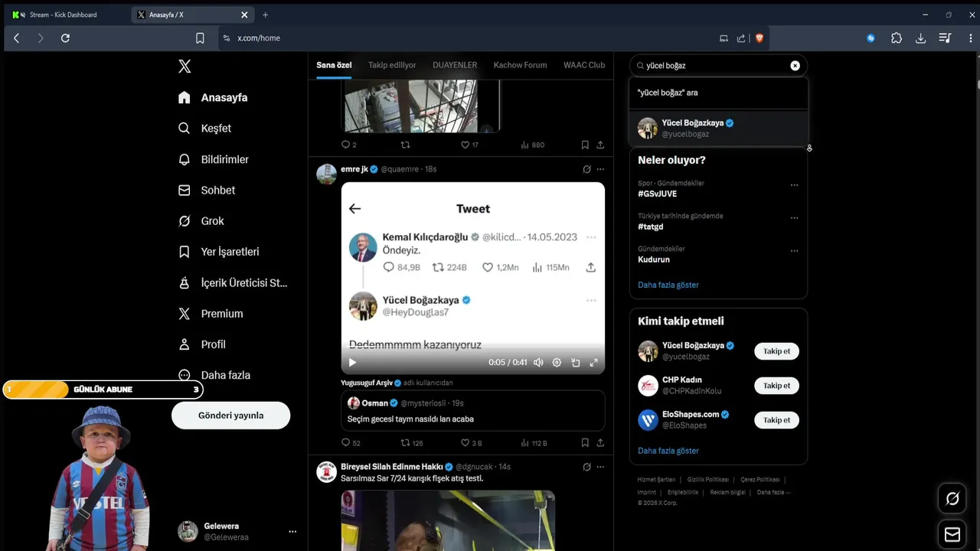Select "yücel boğaz" ara suggestion
Image resolution: width=980 pixels, height=551 pixels.
point(718,93)
